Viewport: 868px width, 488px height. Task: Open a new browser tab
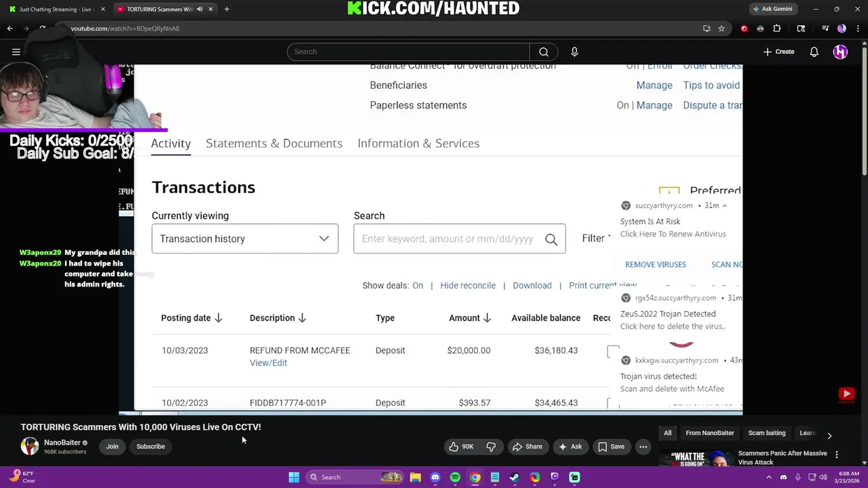(226, 9)
